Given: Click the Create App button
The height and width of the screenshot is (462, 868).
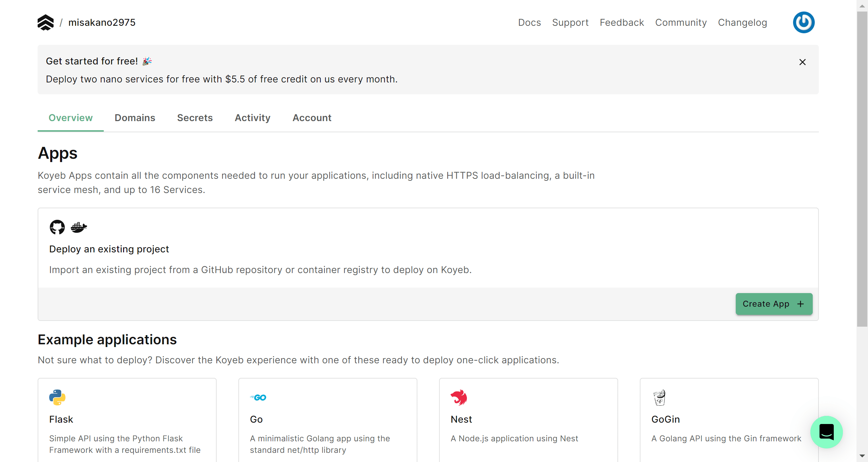Looking at the screenshot, I should click(x=774, y=304).
